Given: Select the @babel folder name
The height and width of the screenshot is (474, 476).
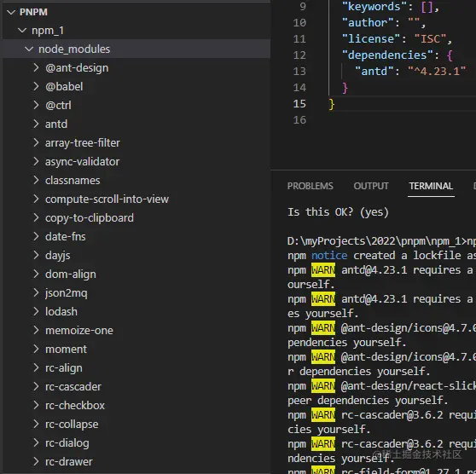Looking at the screenshot, I should click(x=64, y=86).
